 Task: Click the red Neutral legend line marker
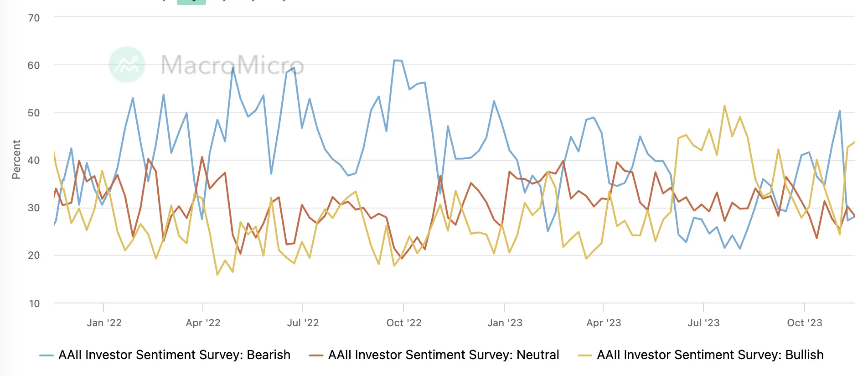pos(316,355)
